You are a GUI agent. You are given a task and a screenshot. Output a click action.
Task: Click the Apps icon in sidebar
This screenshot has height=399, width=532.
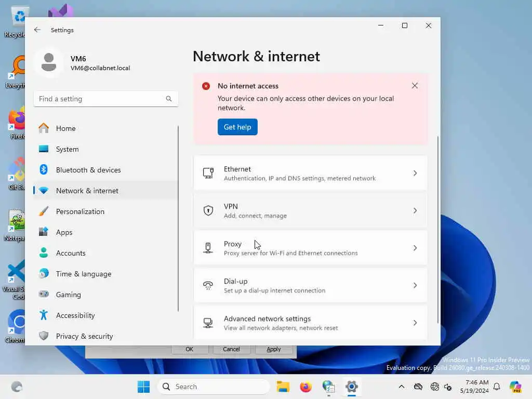click(x=44, y=232)
